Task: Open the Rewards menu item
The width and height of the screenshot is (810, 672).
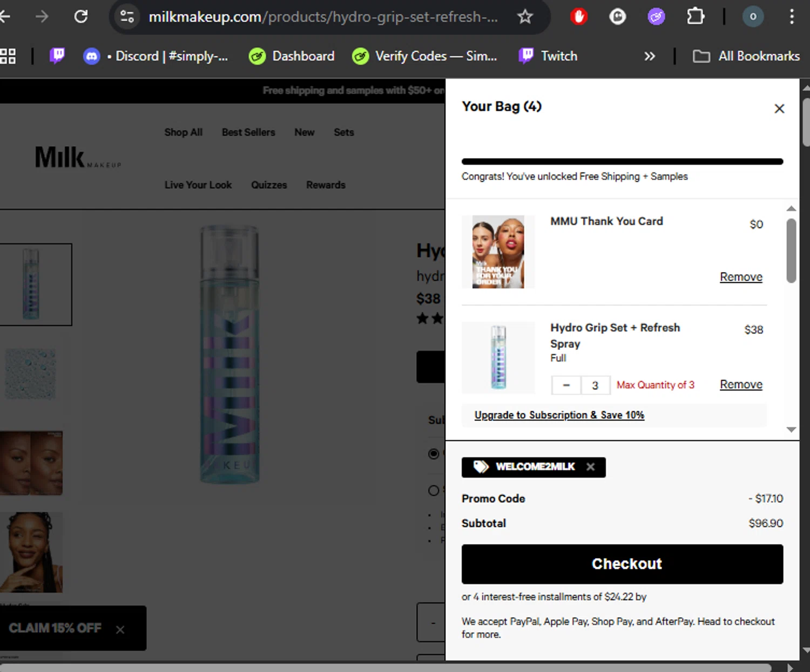Action: [326, 185]
